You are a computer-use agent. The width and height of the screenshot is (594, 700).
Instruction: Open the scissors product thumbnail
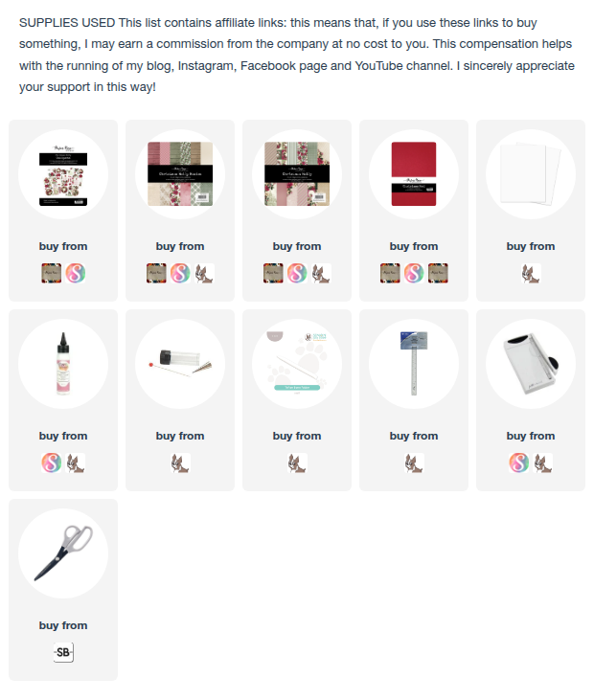coord(63,553)
